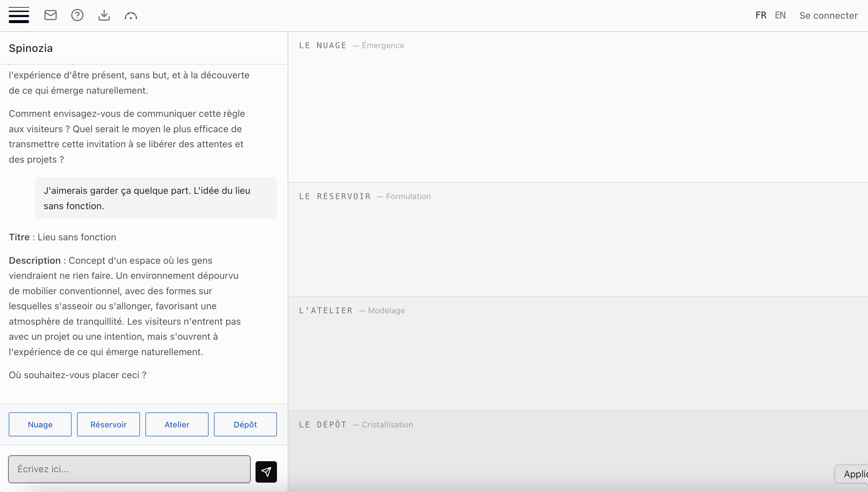The width and height of the screenshot is (868, 492).
Task: Click the gauge dashboard icon
Action: (x=131, y=16)
